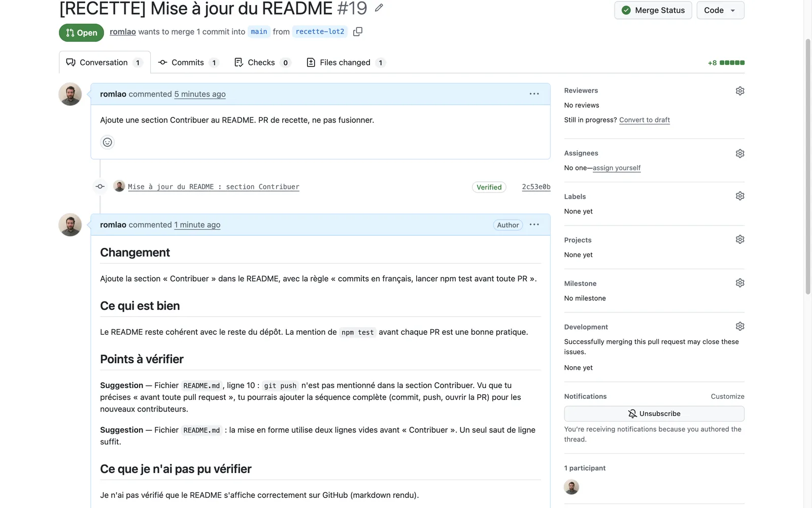Open the Milestone settings gear
The width and height of the screenshot is (812, 508).
(740, 283)
